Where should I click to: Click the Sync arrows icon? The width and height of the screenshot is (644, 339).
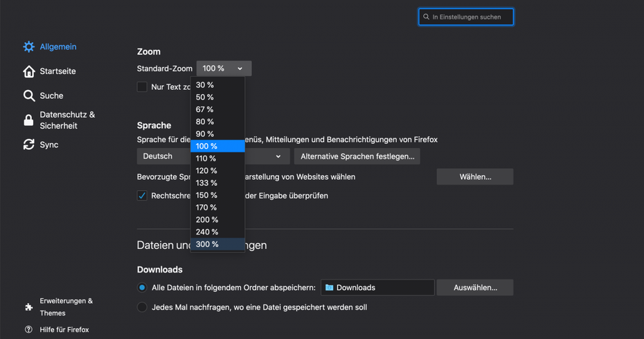(28, 145)
